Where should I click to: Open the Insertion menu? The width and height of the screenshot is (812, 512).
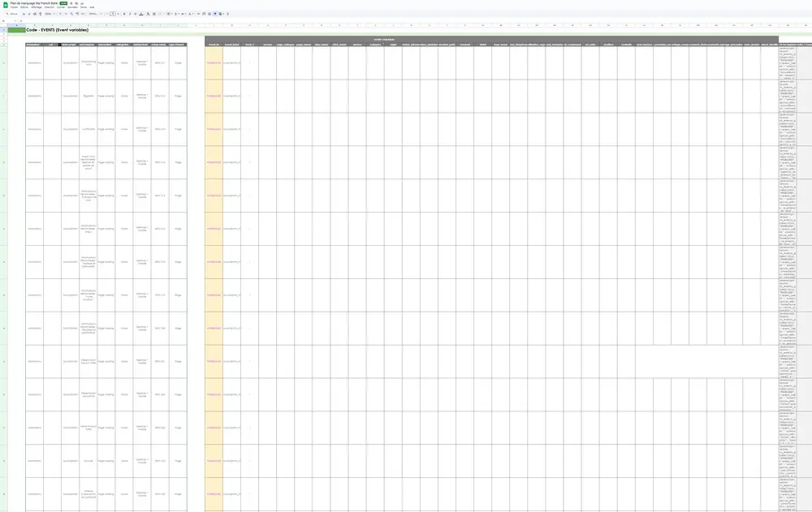coord(50,7)
